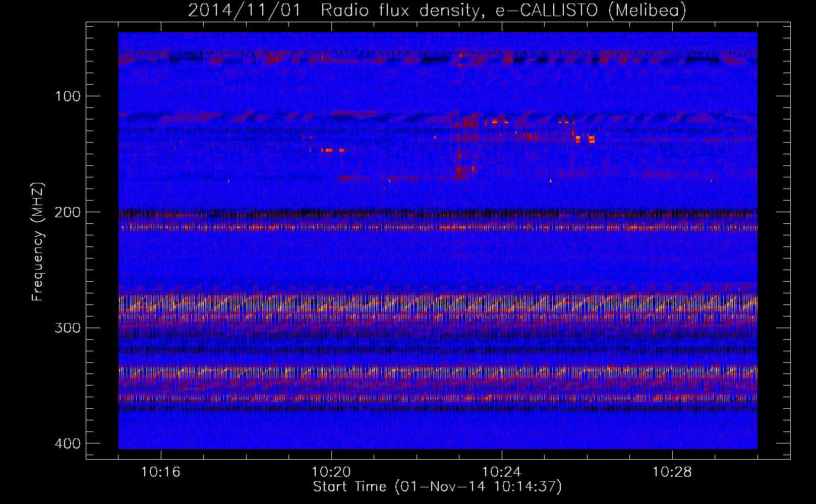Click the 400 frequency tick label

coord(68,444)
